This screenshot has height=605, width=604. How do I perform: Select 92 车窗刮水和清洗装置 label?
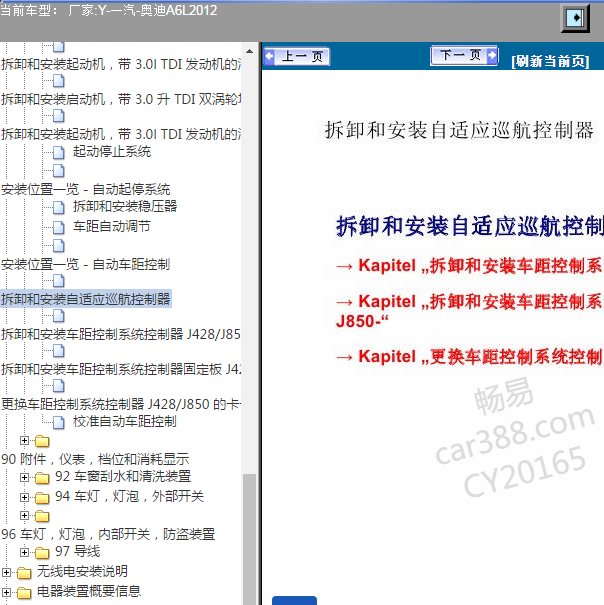[123, 477]
